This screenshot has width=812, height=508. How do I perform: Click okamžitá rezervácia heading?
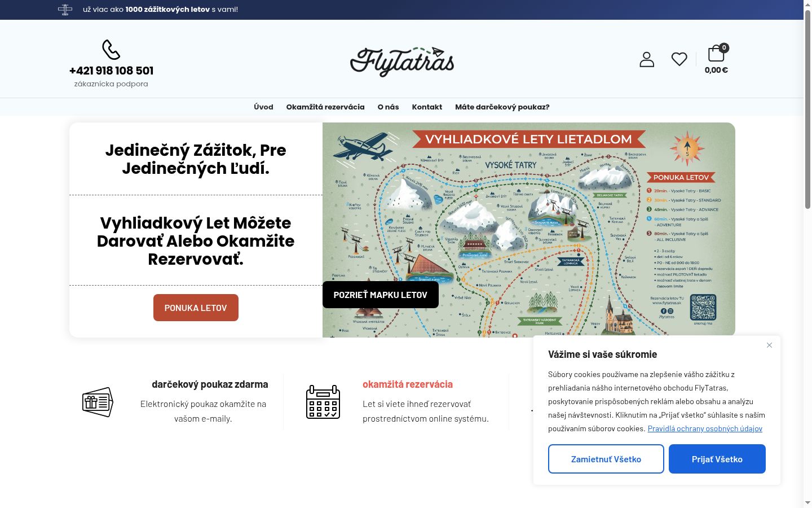tap(408, 384)
